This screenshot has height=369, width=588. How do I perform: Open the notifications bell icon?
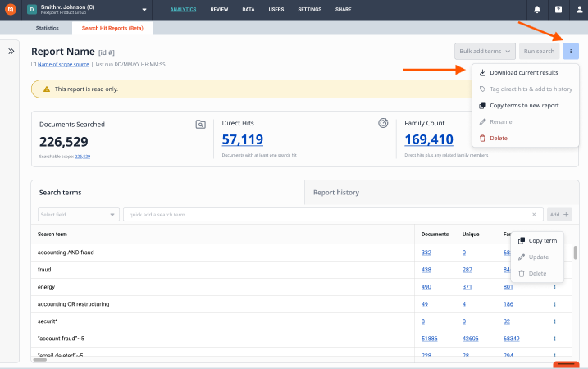(x=537, y=10)
